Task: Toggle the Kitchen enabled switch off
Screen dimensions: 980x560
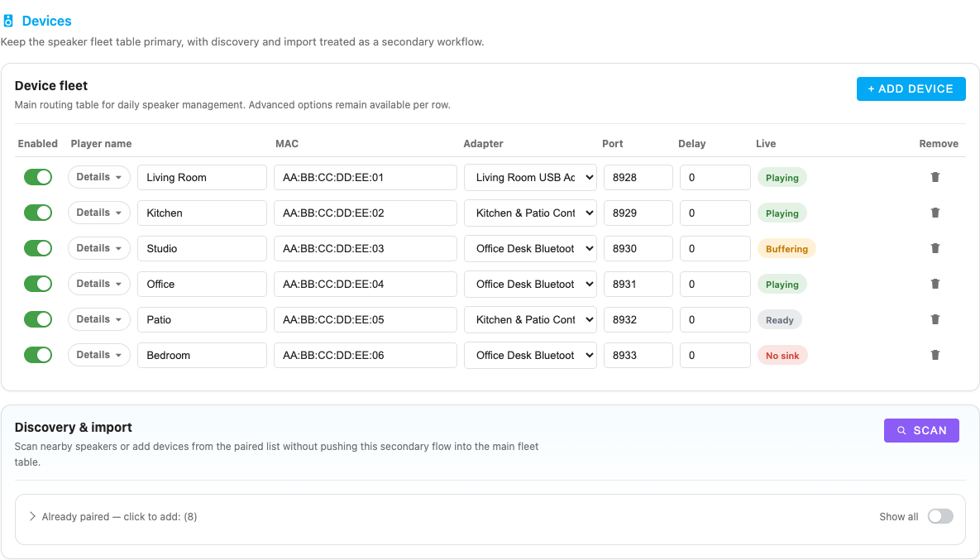Action: coord(38,213)
